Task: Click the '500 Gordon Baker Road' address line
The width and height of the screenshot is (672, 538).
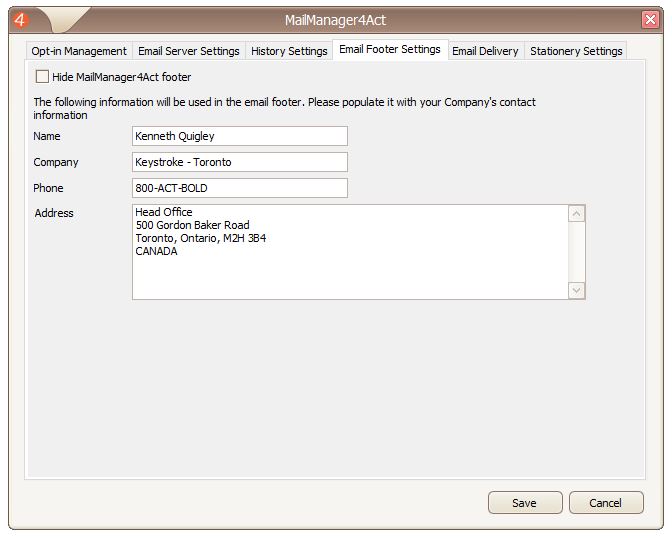Action: point(192,225)
